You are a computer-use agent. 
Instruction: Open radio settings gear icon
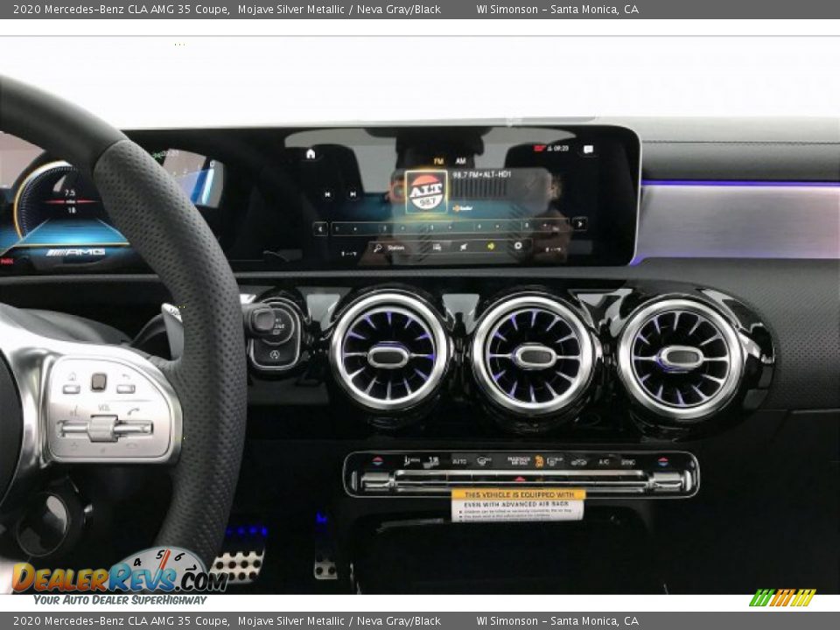coord(518,247)
